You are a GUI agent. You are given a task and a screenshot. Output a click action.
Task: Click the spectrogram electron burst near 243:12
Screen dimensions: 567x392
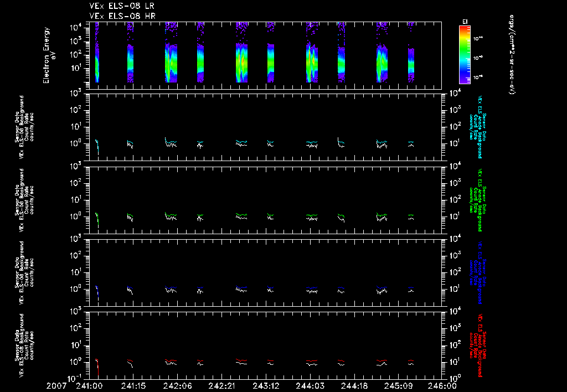(x=270, y=53)
